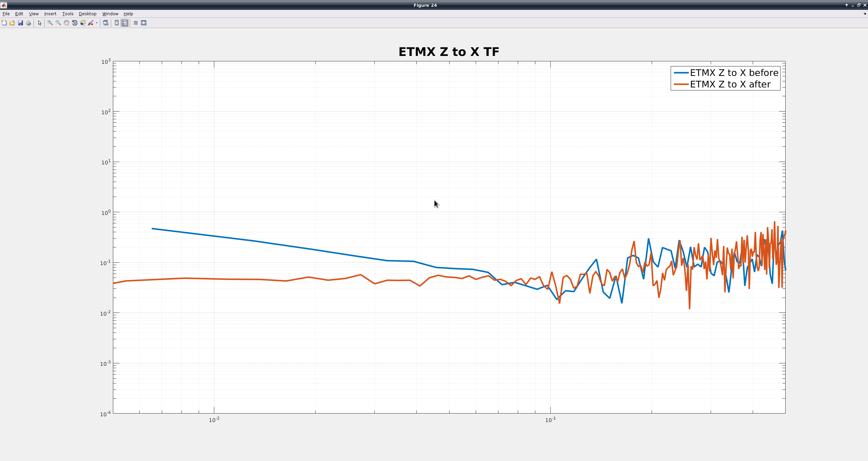The image size is (868, 461).
Task: Click the orange line sample in the legend
Action: tap(681, 84)
